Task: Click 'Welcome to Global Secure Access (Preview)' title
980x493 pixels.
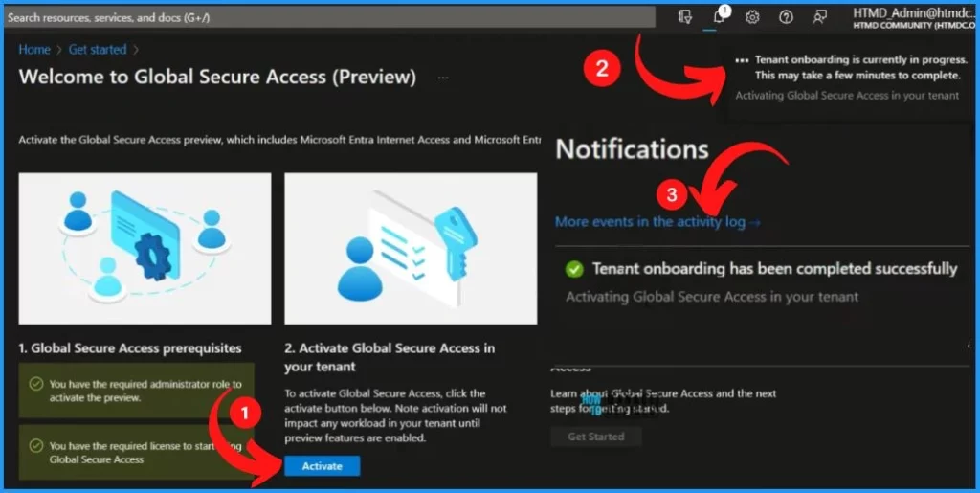Action: pyautogui.click(x=217, y=77)
